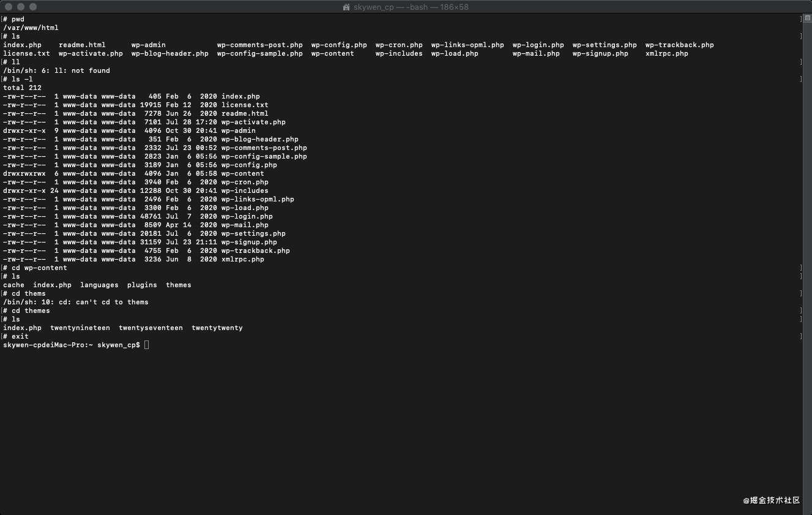Select 'wp-trackback.php' in first ls output

[680, 45]
